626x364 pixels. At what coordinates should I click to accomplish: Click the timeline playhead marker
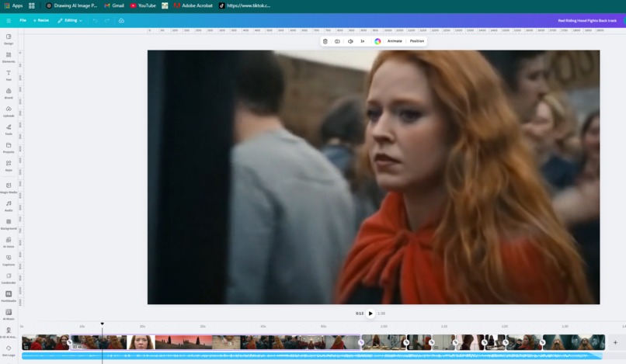pos(103,324)
